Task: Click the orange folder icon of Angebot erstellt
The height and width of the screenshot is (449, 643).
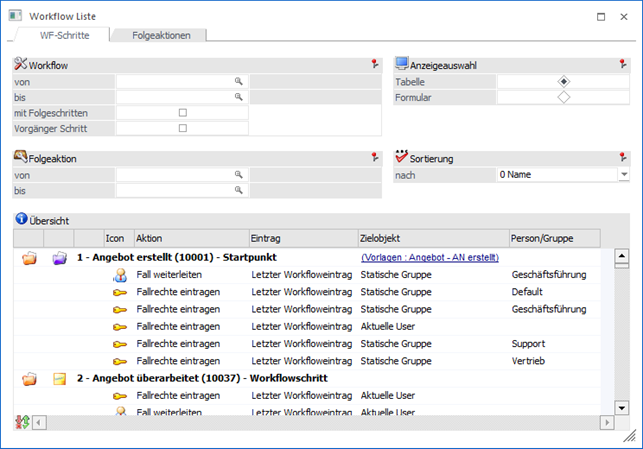Action: pos(29,258)
